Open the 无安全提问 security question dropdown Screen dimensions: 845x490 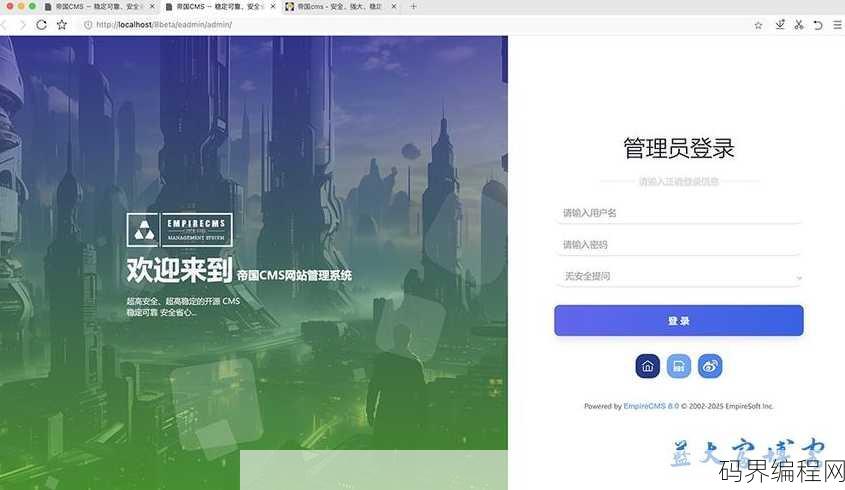point(679,277)
